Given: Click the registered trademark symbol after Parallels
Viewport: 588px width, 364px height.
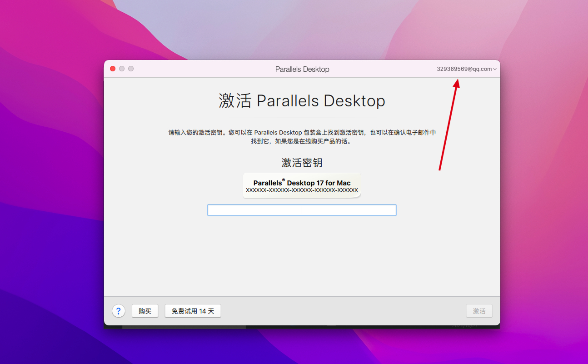Looking at the screenshot, I should [x=284, y=180].
